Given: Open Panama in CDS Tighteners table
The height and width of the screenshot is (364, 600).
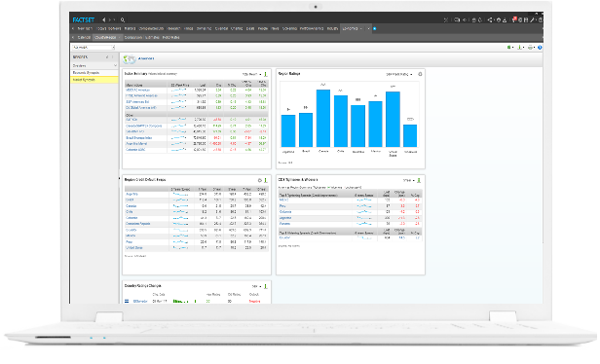Looking at the screenshot, I should [284, 224].
